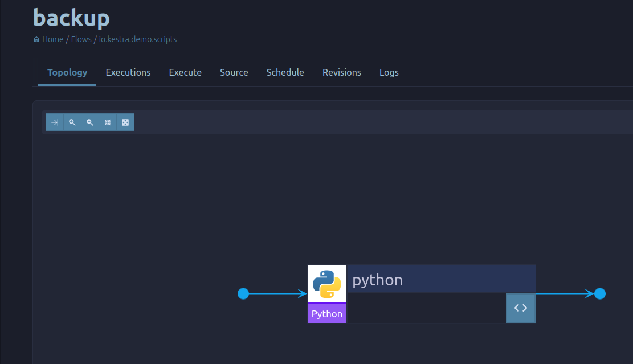
Task: Click the python task title
Action: pos(377,280)
